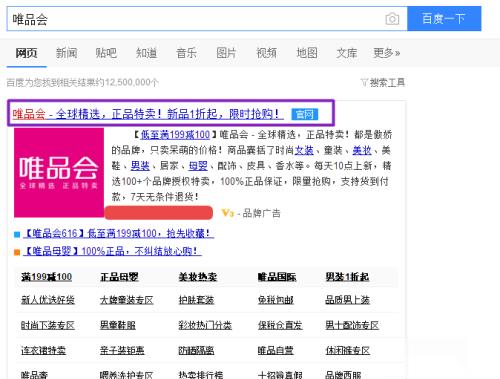
Task: Click the pink 唯品会 logo thumbnail
Action: (59, 173)
